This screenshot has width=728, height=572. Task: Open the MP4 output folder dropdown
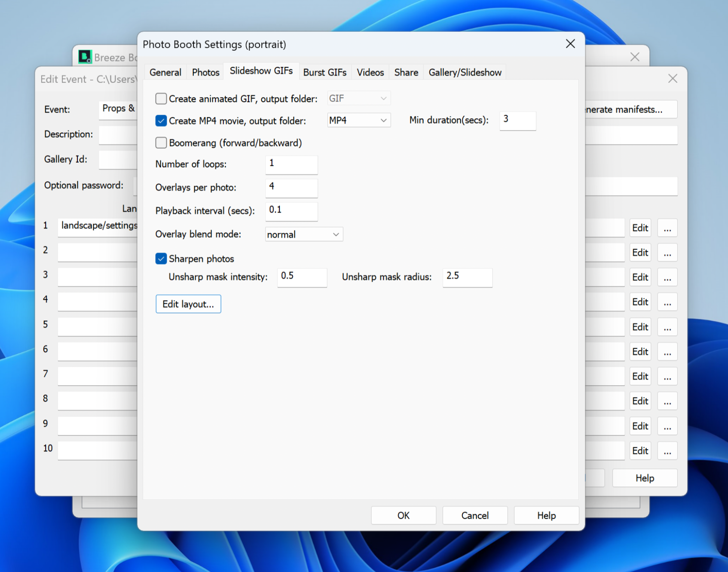(x=358, y=121)
